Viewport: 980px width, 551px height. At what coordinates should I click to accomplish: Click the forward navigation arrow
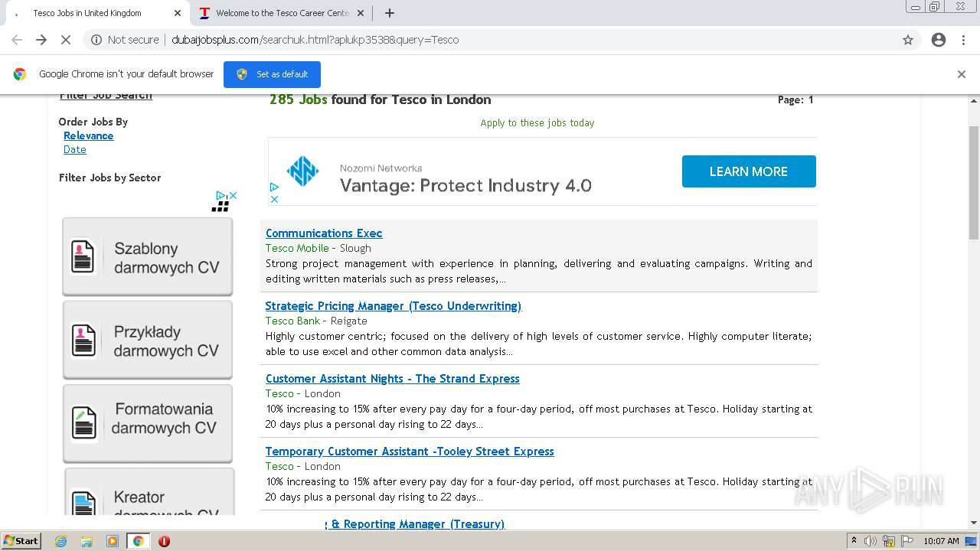pyautogui.click(x=41, y=40)
